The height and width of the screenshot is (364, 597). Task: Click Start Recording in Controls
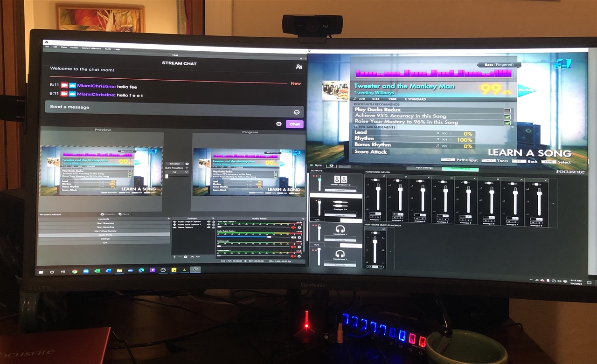pyautogui.click(x=104, y=227)
